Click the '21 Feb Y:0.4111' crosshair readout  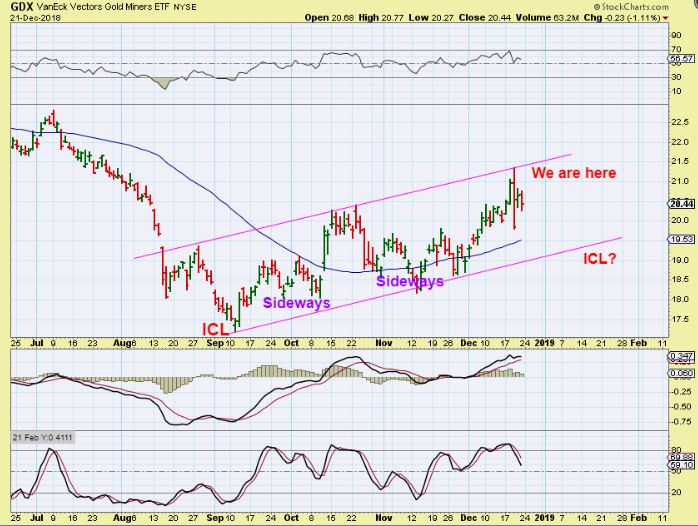point(42,437)
